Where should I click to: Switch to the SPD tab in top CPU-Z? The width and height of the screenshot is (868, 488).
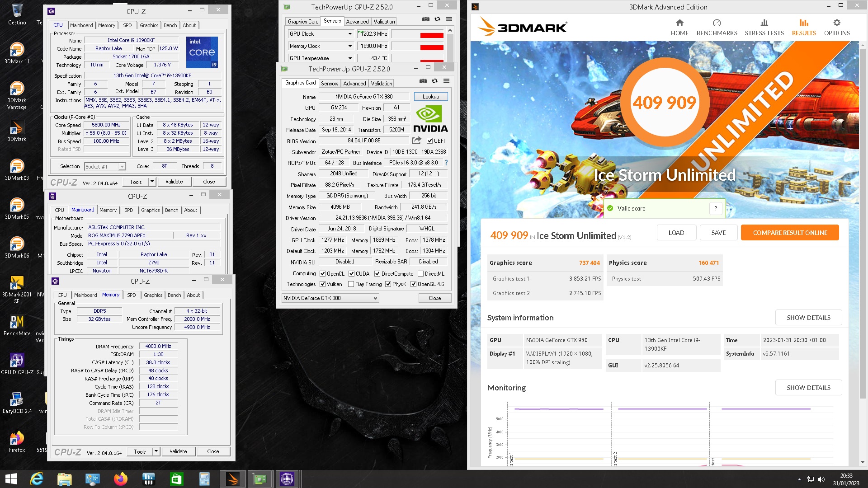tap(127, 25)
